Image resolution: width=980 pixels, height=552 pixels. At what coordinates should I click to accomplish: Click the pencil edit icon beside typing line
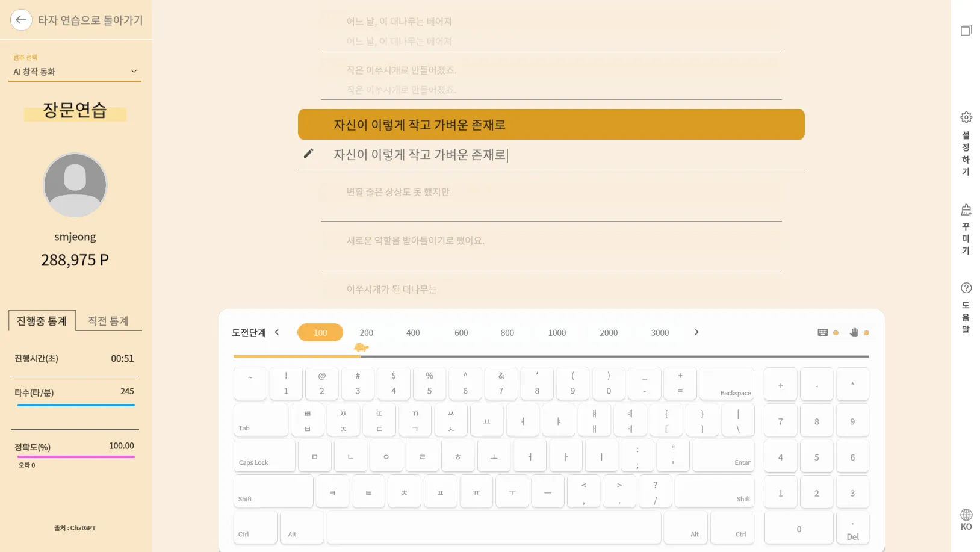coord(308,154)
